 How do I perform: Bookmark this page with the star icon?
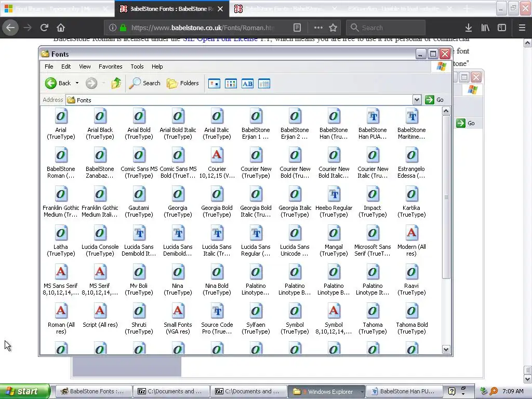pos(333,28)
